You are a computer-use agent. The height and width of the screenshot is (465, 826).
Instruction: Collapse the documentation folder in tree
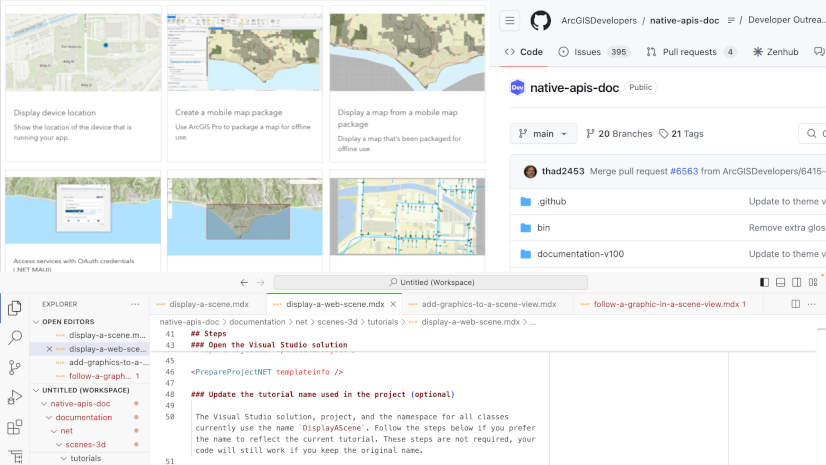(x=49, y=417)
